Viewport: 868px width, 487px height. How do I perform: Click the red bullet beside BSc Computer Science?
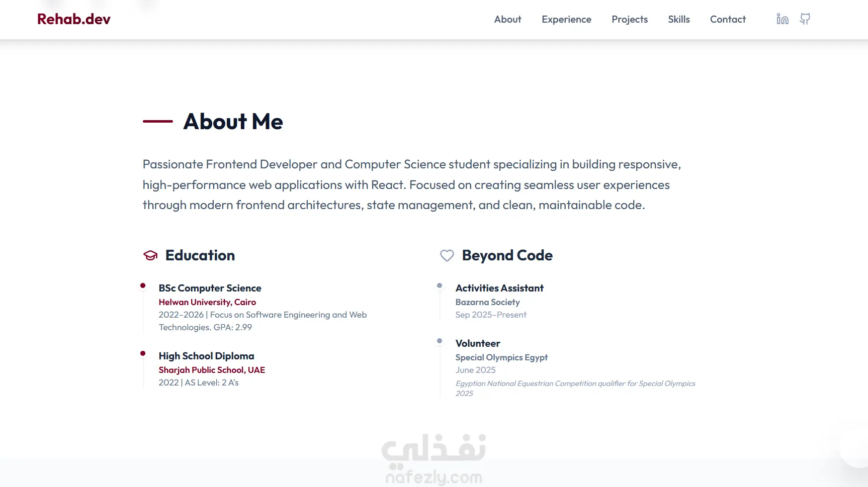coord(143,285)
